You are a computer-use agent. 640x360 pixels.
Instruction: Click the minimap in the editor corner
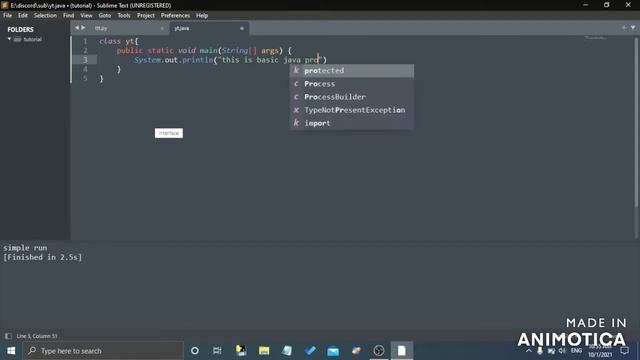tap(596, 38)
